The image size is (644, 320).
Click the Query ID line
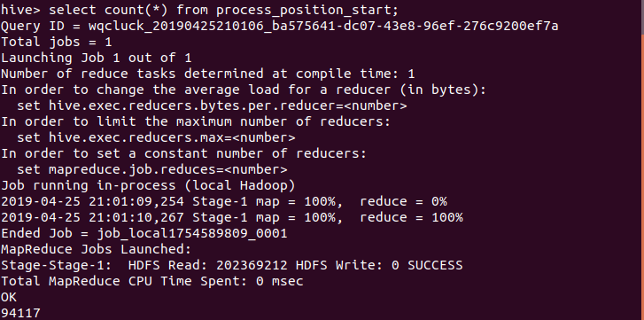click(279, 26)
